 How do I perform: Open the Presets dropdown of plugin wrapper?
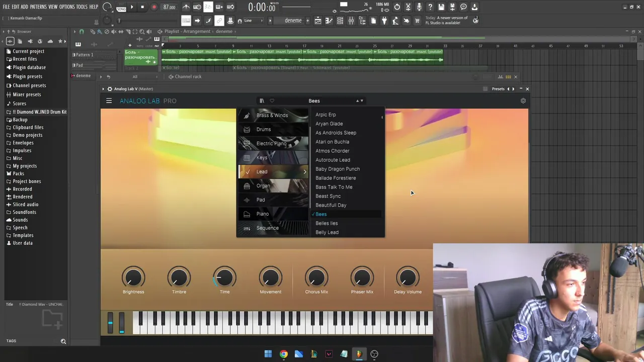[x=498, y=89]
